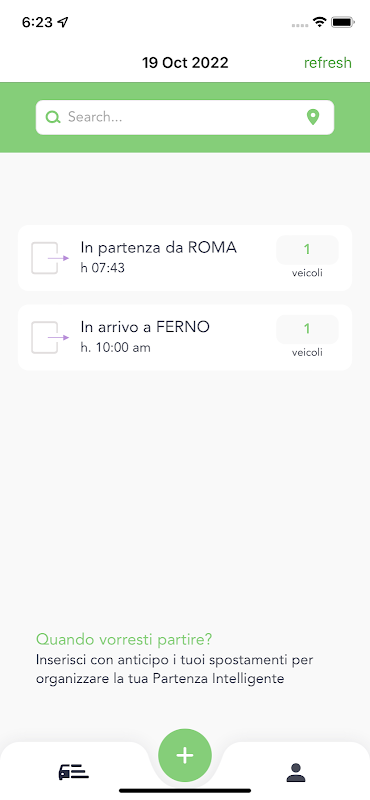The image size is (370, 800).
Task: Tap the 1 veicoli badge for FERNO
Action: coord(307,337)
